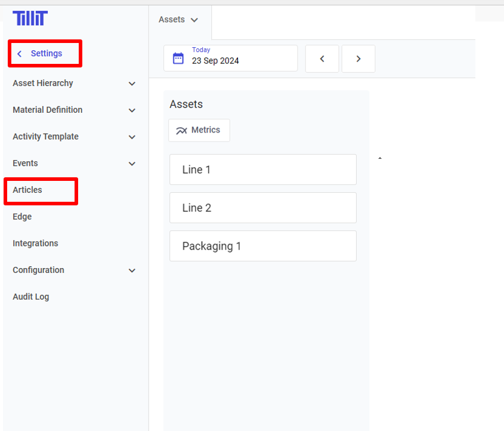Expand the Activity Template menu

click(x=132, y=137)
